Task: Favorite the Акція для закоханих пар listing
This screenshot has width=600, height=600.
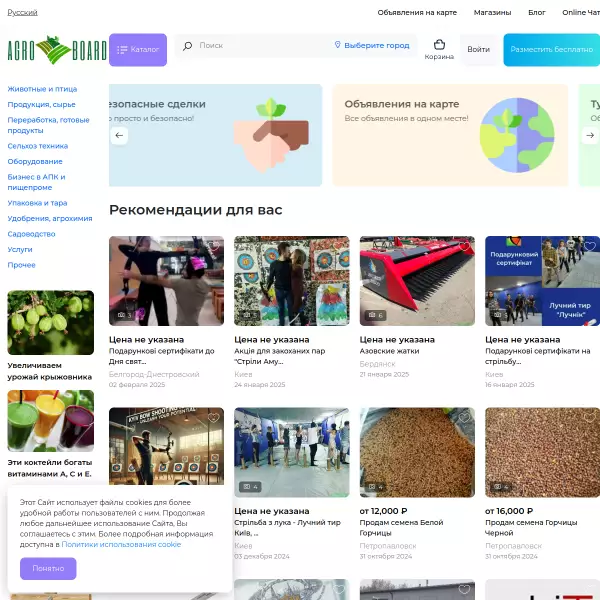Action: coord(339,246)
